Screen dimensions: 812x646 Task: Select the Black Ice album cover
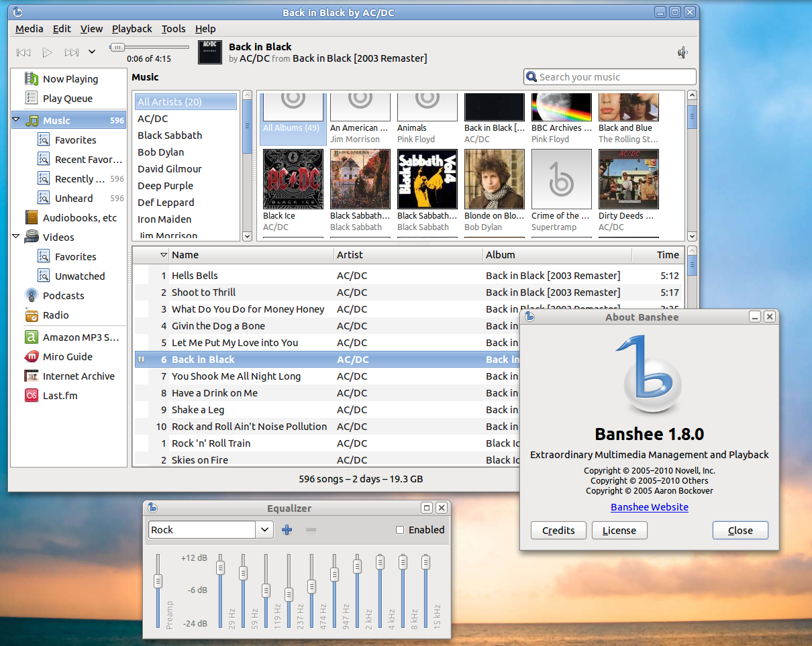tap(293, 178)
